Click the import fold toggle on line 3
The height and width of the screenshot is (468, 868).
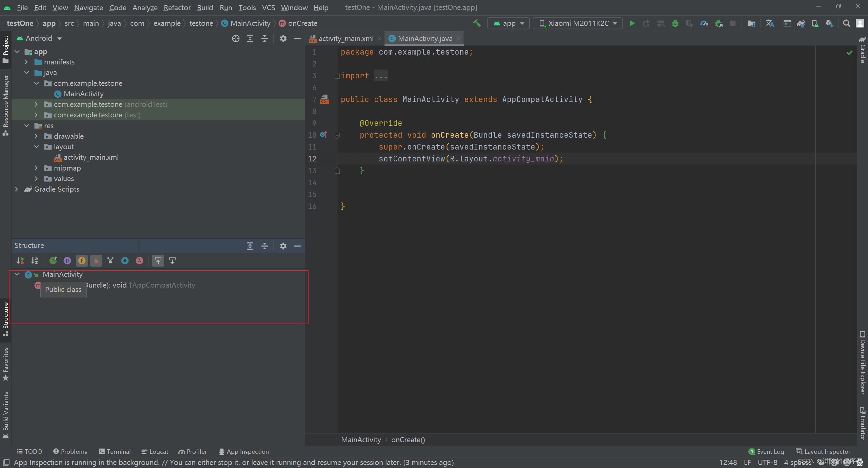pos(337,76)
